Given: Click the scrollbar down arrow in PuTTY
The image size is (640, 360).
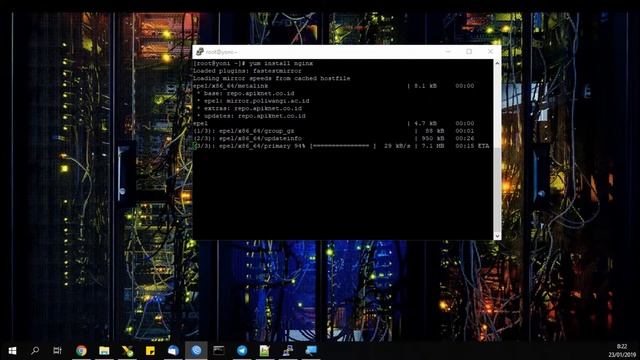Looking at the screenshot, I should pyautogui.click(x=497, y=236).
